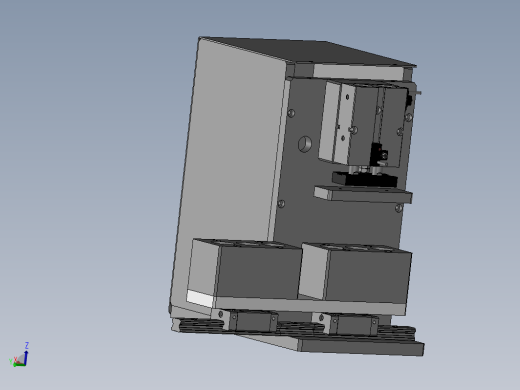Select the horizontal shelf plate below the gripper
Image resolution: width=520 pixels, height=390 pixels.
[363, 194]
